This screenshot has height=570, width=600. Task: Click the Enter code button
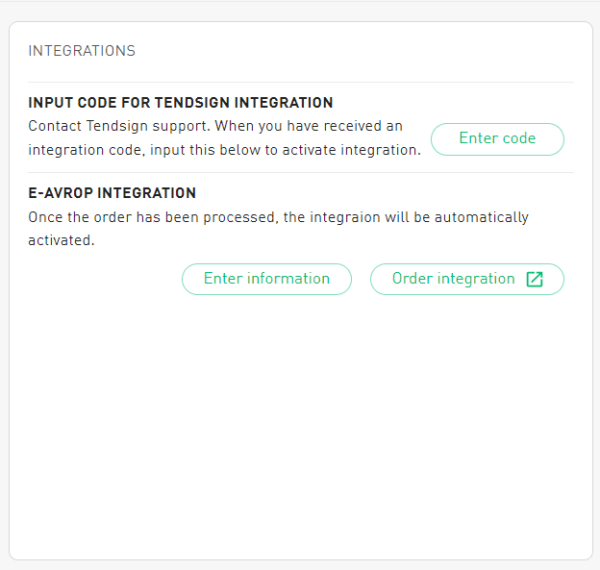[x=497, y=139]
